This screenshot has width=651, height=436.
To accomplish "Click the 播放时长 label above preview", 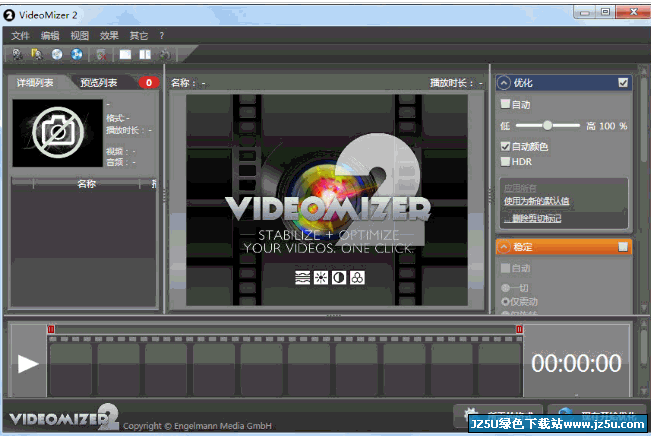I will [x=451, y=83].
